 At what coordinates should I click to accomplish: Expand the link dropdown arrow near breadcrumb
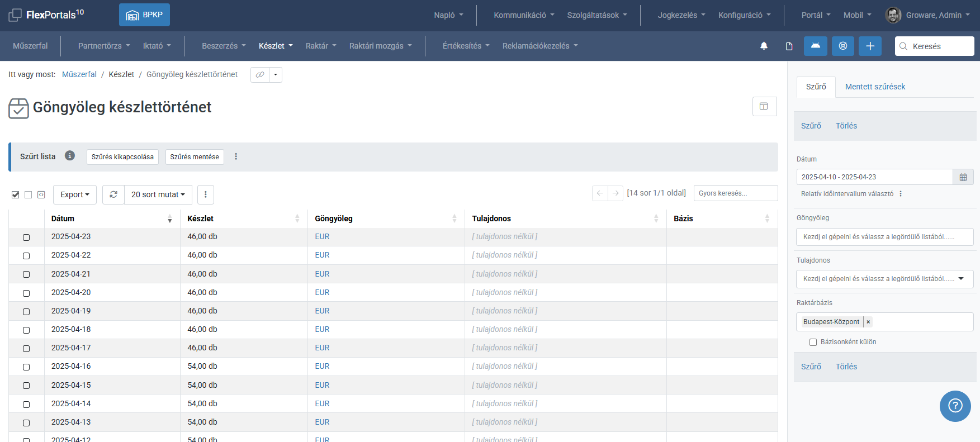tap(276, 74)
